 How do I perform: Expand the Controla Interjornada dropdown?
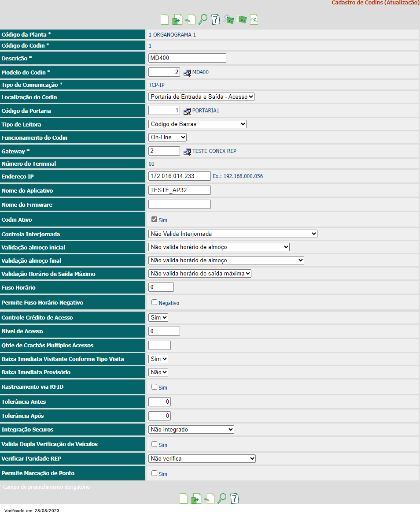click(x=233, y=234)
